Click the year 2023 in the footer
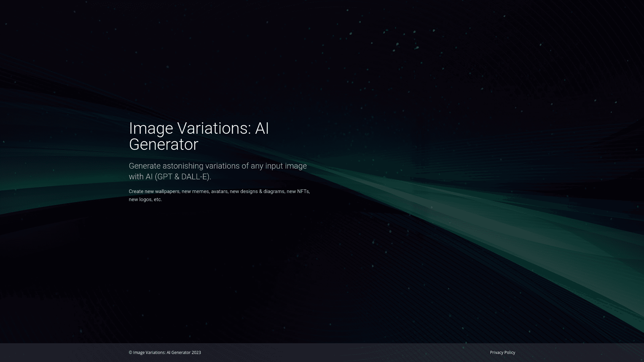The width and height of the screenshot is (644, 362). tap(197, 352)
